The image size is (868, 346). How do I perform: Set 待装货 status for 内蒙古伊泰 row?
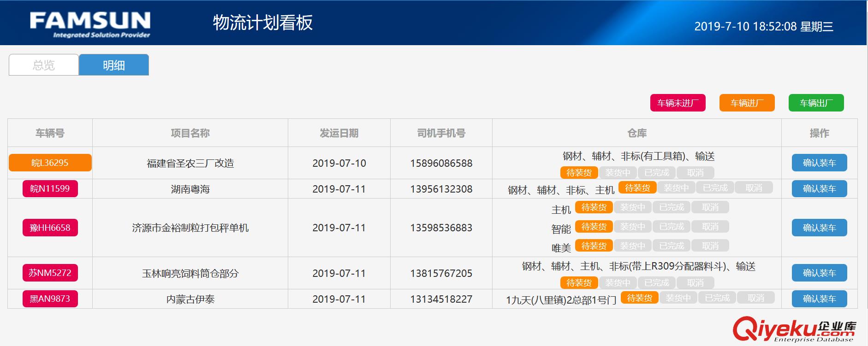639,298
